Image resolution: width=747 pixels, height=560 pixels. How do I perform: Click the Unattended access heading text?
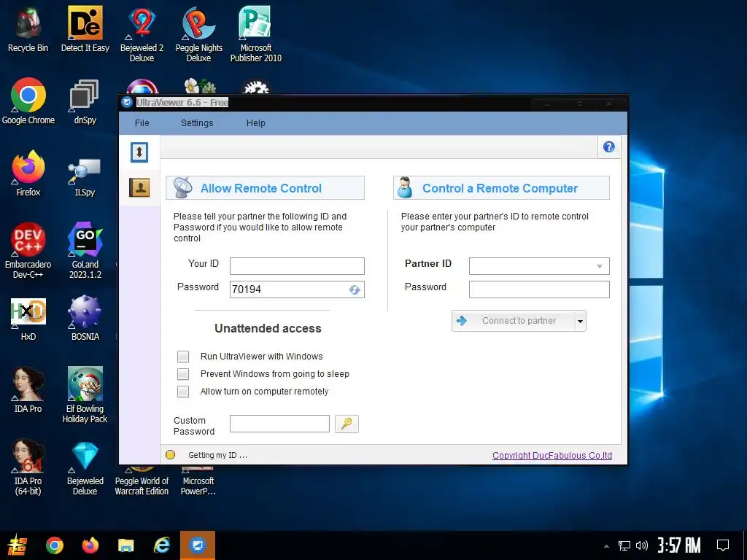[x=268, y=328]
